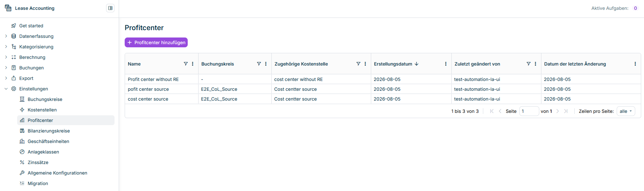644x191 pixels.
Task: Open the Zugehörige Kostenstelle column options menu
Action: click(365, 64)
